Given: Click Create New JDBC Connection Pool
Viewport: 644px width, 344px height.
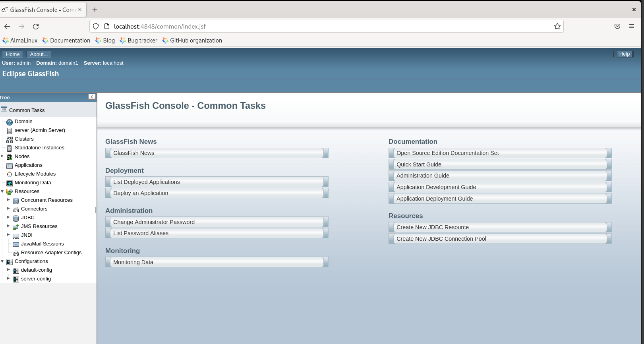Looking at the screenshot, I should [x=500, y=239].
